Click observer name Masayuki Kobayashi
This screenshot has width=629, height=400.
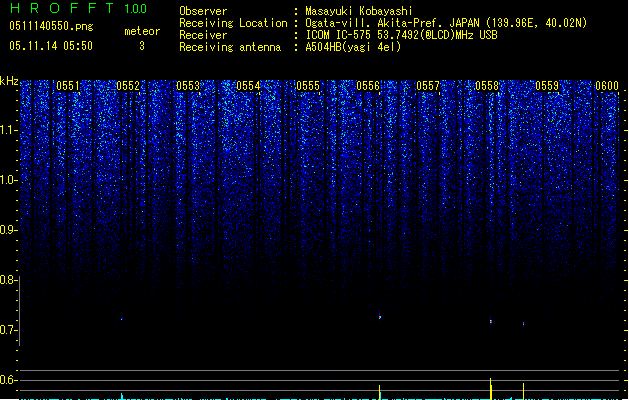click(x=359, y=11)
